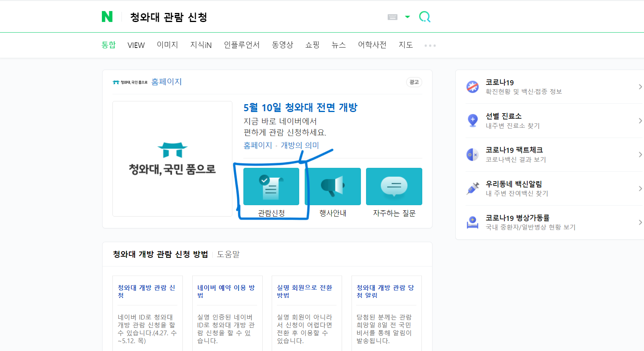Select the 통합 tab
The width and height of the screenshot is (644, 351).
pos(109,45)
